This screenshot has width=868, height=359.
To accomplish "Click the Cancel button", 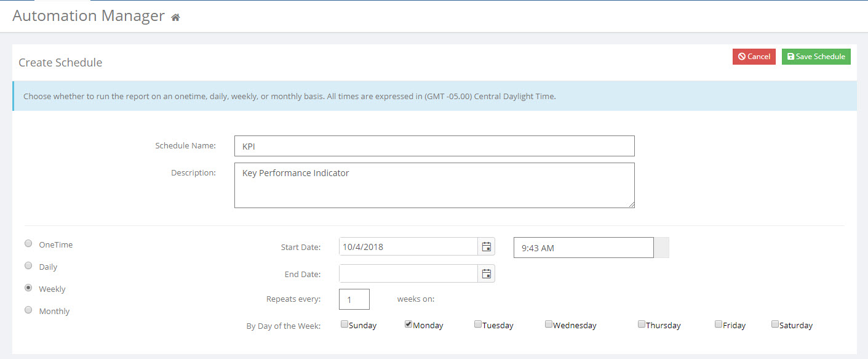I will pyautogui.click(x=754, y=57).
